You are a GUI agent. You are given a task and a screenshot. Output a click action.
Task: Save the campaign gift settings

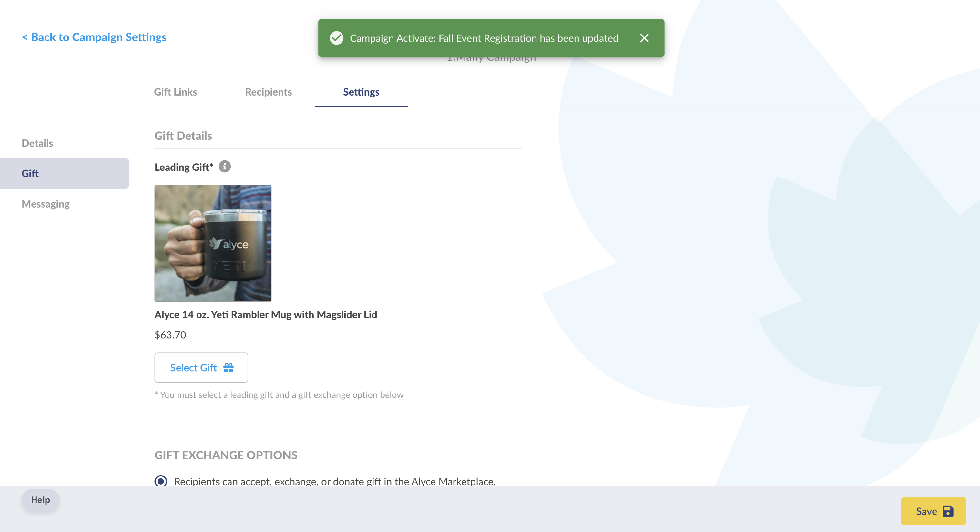click(x=933, y=511)
